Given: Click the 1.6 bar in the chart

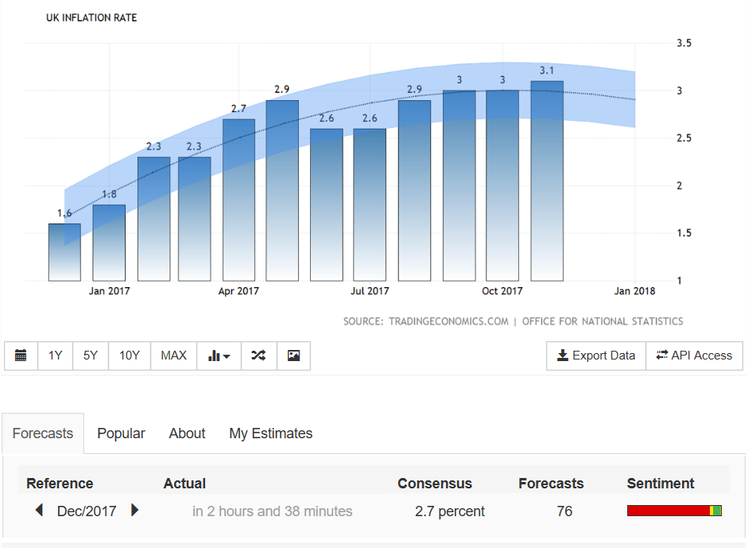Looking at the screenshot, I should point(64,252).
